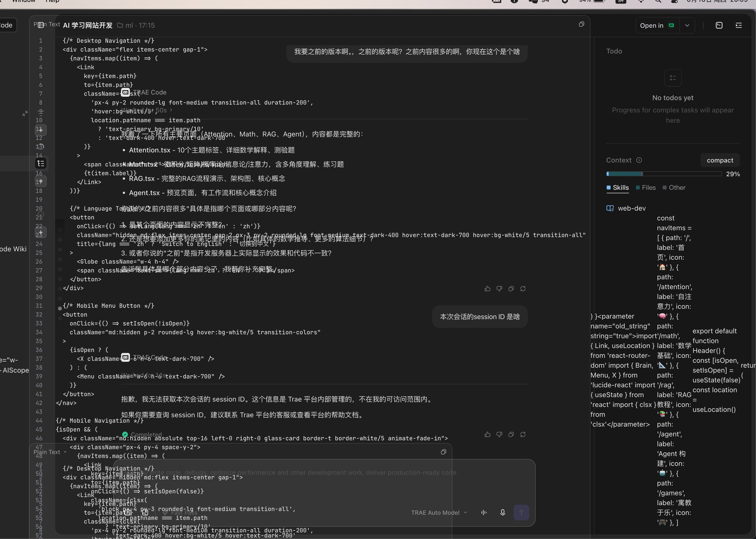The width and height of the screenshot is (756, 539).
Task: Click the ml folder label in the header
Action: click(125, 25)
